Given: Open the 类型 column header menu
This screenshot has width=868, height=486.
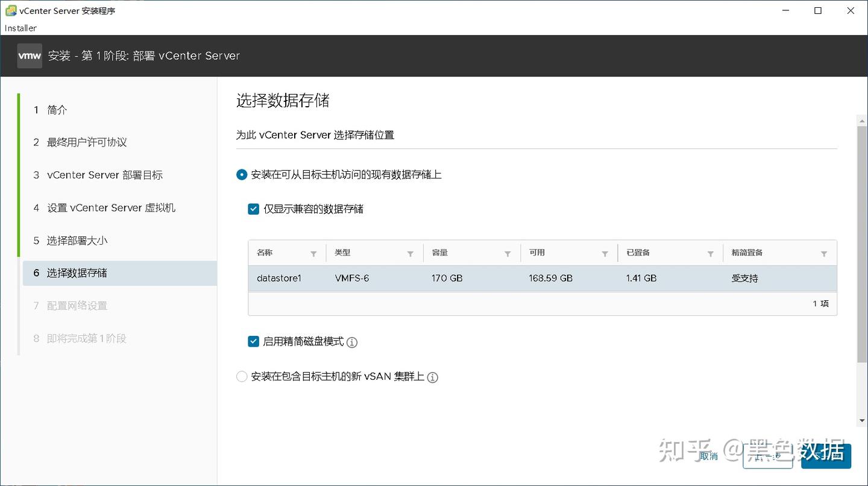Looking at the screenshot, I should point(342,253).
